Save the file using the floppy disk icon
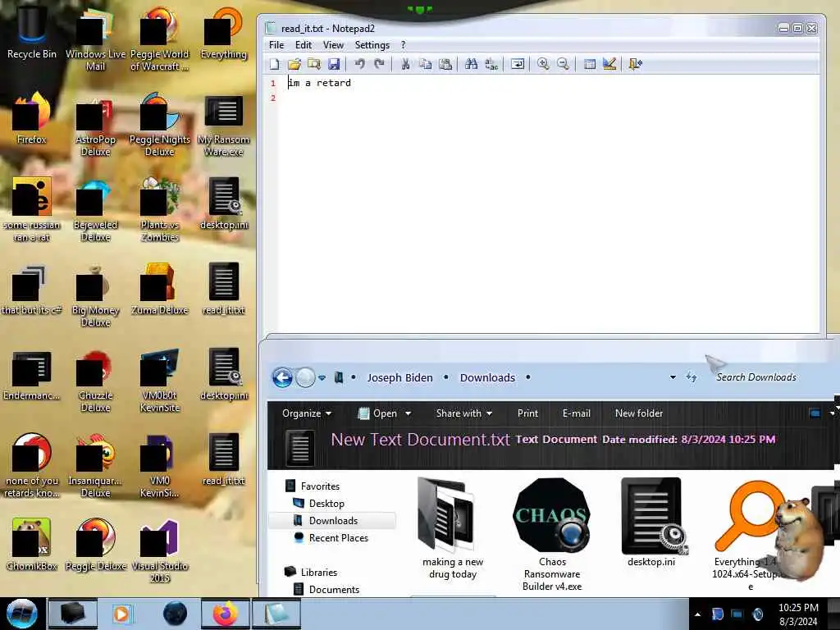 click(x=334, y=64)
